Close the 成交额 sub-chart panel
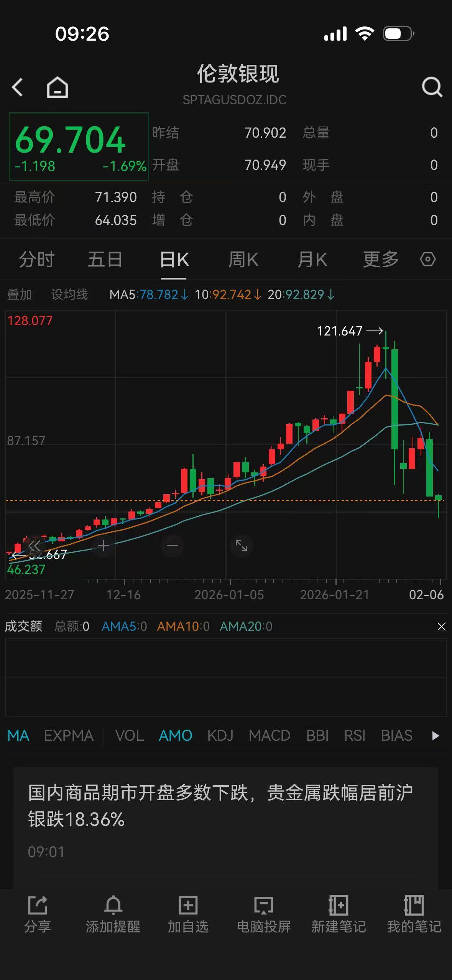 pyautogui.click(x=442, y=626)
